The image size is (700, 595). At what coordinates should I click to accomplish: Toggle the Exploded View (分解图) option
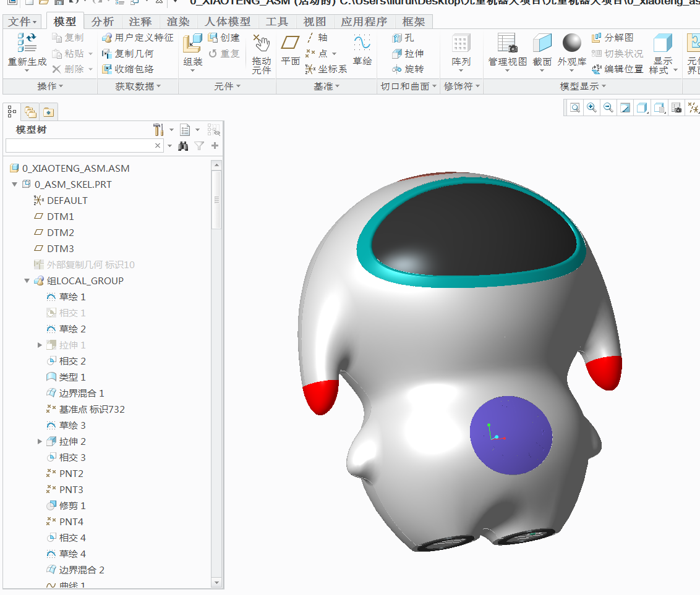click(612, 38)
